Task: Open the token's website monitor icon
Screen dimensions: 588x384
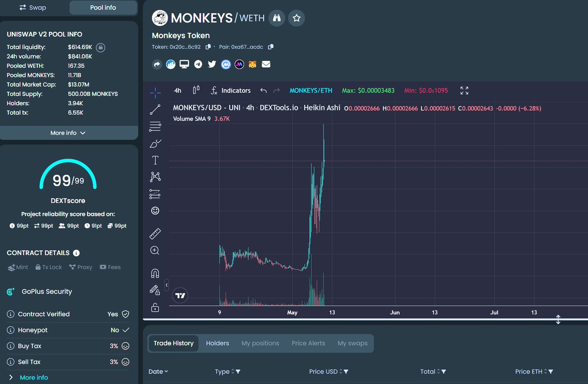Action: point(184,64)
